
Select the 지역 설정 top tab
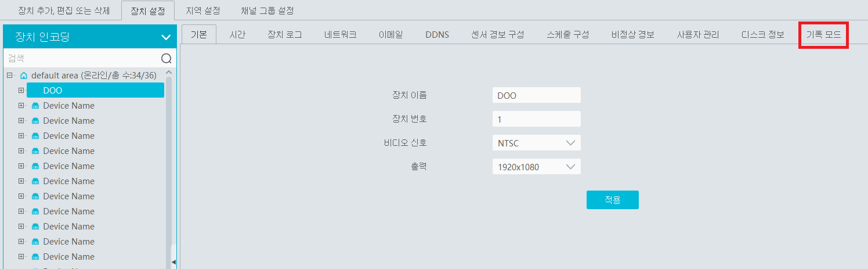[x=203, y=11]
